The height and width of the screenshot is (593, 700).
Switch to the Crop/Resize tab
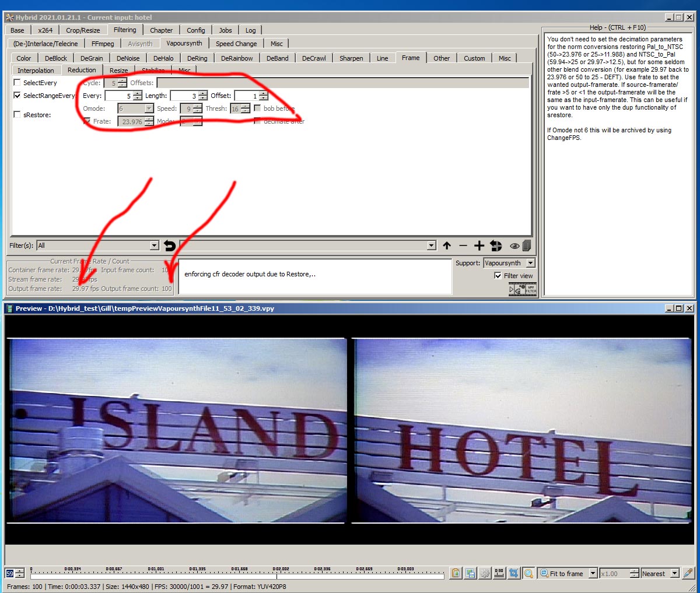click(x=83, y=30)
